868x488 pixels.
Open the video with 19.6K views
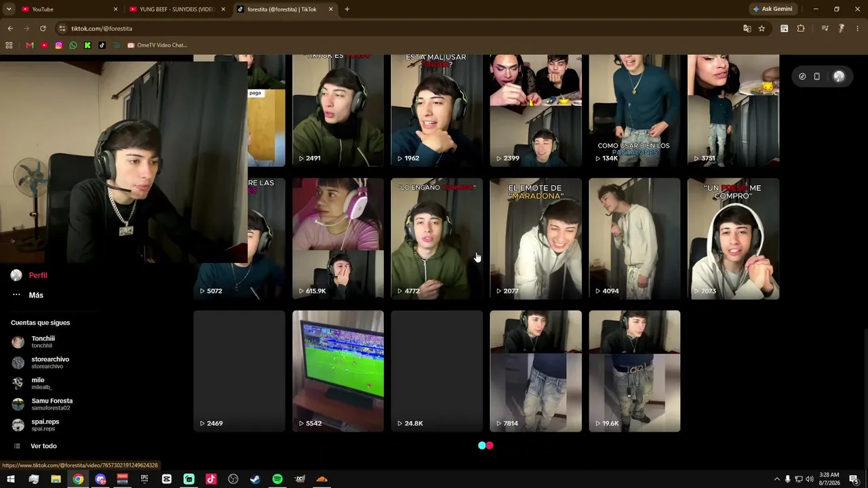(634, 371)
